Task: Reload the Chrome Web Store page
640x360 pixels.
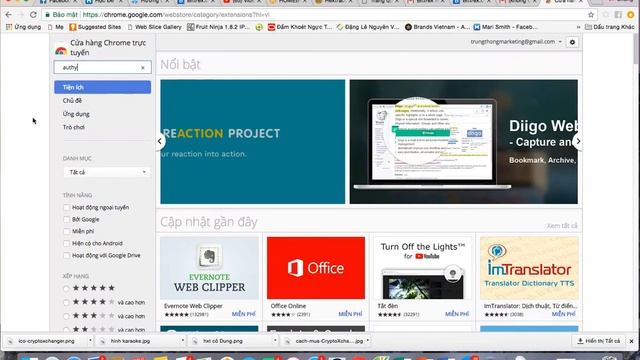Action: (x=33, y=15)
